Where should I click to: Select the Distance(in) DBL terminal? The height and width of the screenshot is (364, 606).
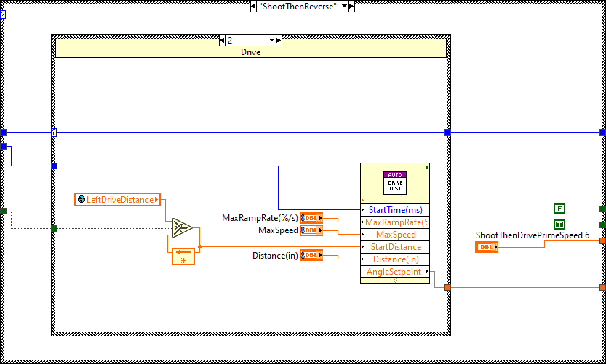pyautogui.click(x=311, y=255)
